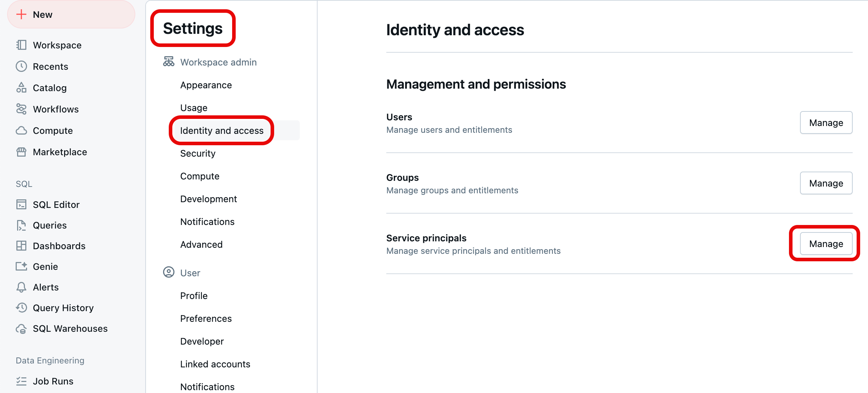The height and width of the screenshot is (393, 868).
Task: Select Developer user settings
Action: [x=203, y=341]
